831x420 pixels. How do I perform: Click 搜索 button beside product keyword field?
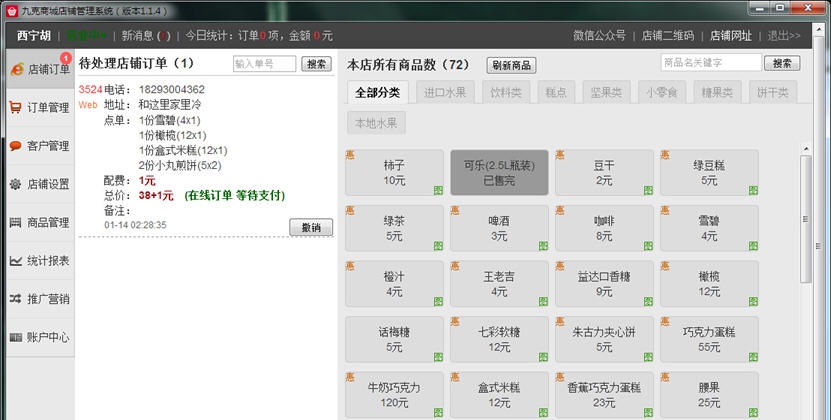coord(782,63)
